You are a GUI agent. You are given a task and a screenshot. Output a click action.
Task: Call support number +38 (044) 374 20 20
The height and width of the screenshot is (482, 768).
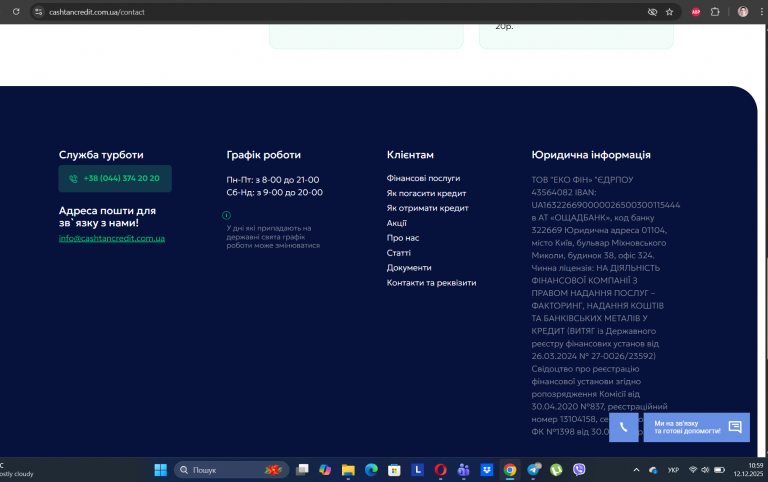pos(115,178)
